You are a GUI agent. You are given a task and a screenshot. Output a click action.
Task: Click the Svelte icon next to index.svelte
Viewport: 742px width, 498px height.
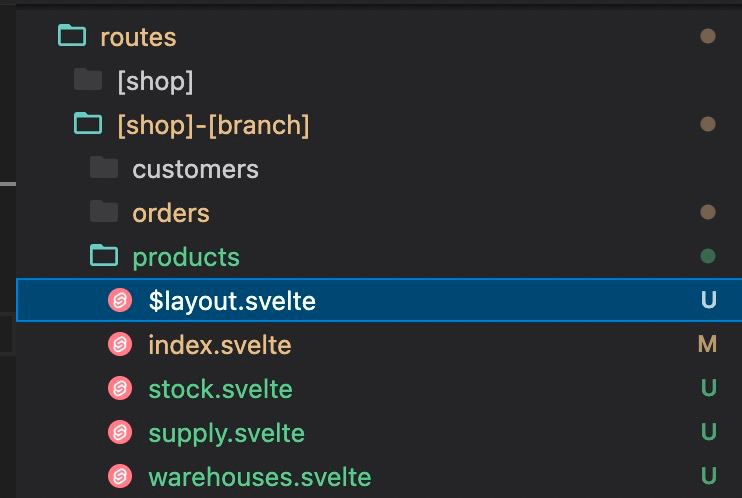(x=121, y=345)
